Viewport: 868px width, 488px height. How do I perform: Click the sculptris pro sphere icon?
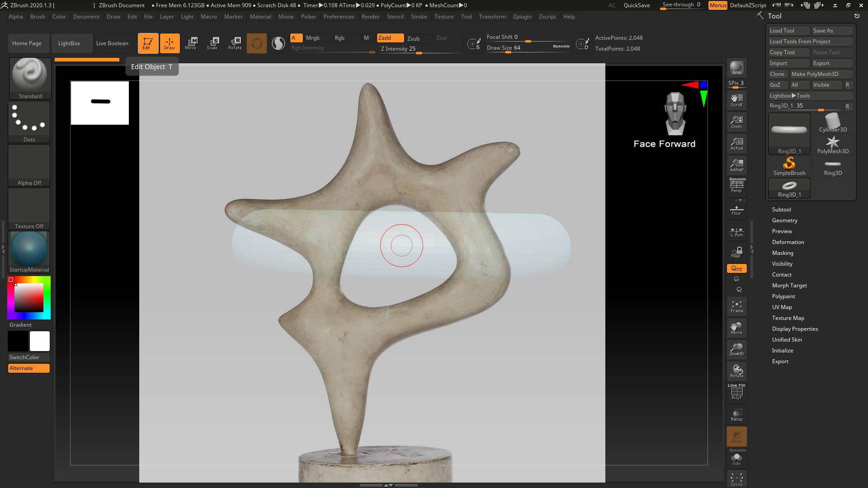click(278, 43)
